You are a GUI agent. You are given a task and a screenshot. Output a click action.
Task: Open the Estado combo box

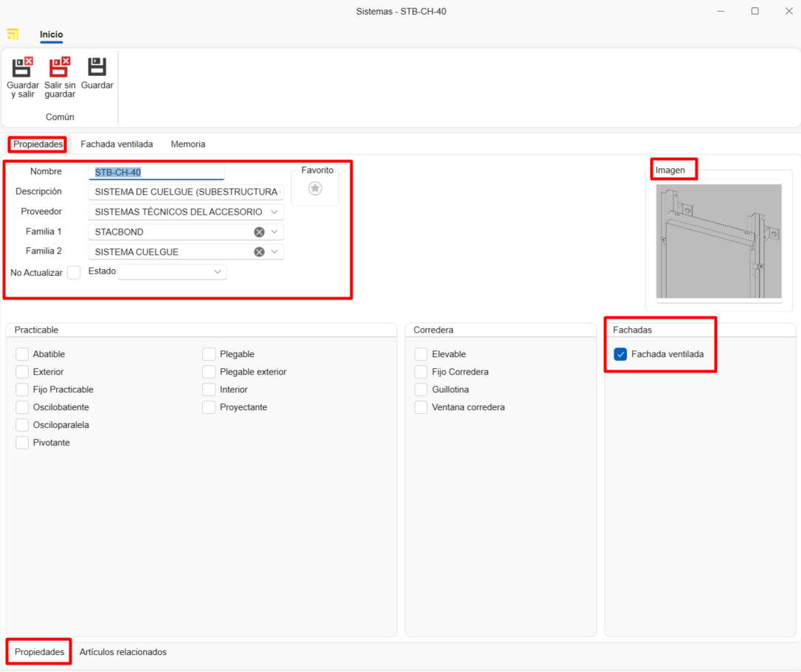pyautogui.click(x=218, y=271)
